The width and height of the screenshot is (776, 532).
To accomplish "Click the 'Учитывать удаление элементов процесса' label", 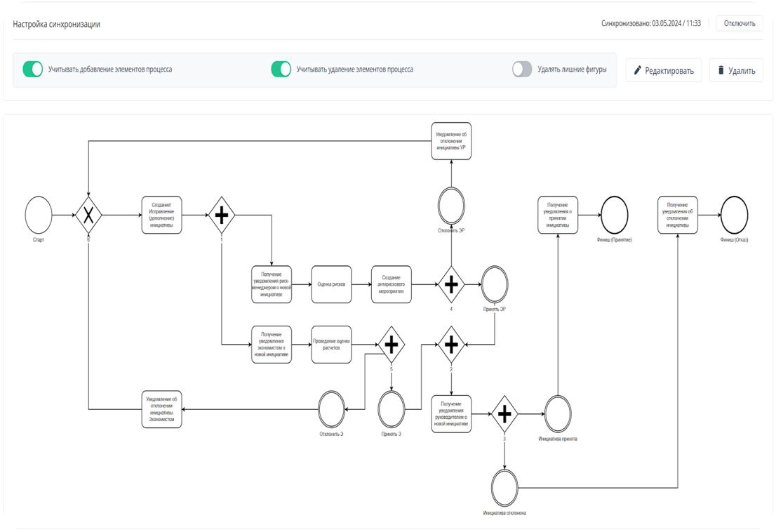I will point(355,69).
